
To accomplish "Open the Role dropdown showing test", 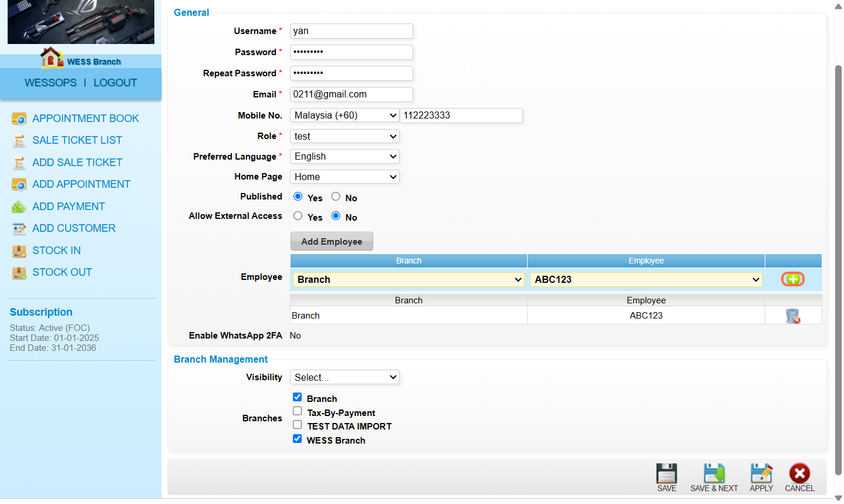I will pyautogui.click(x=345, y=137).
